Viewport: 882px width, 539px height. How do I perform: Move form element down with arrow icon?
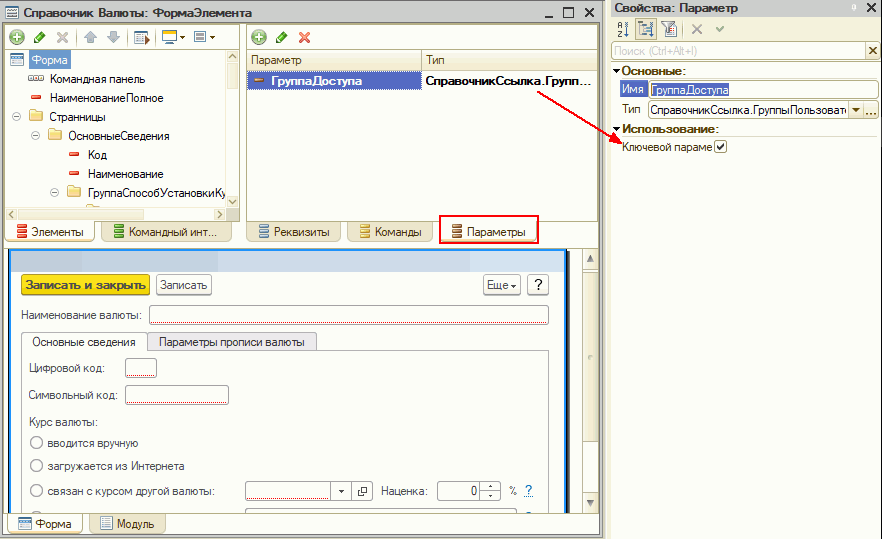pyautogui.click(x=113, y=37)
